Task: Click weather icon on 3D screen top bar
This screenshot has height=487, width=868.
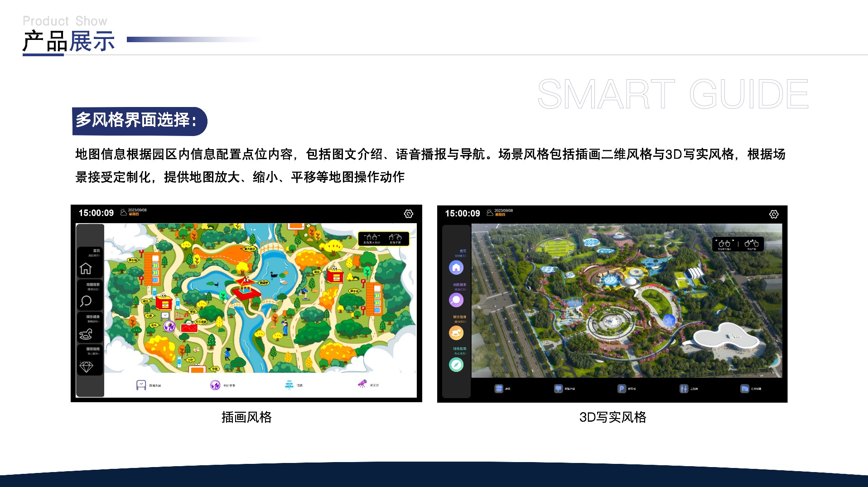Action: coord(489,213)
